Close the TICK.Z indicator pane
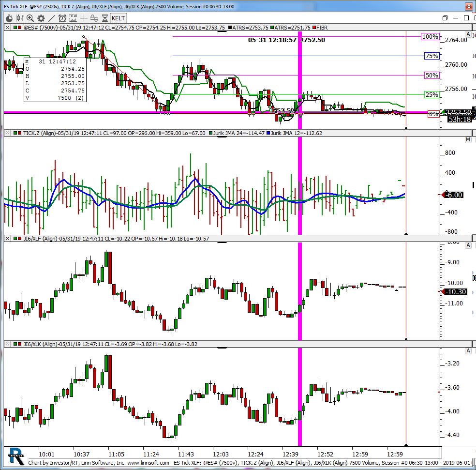 pos(7,133)
